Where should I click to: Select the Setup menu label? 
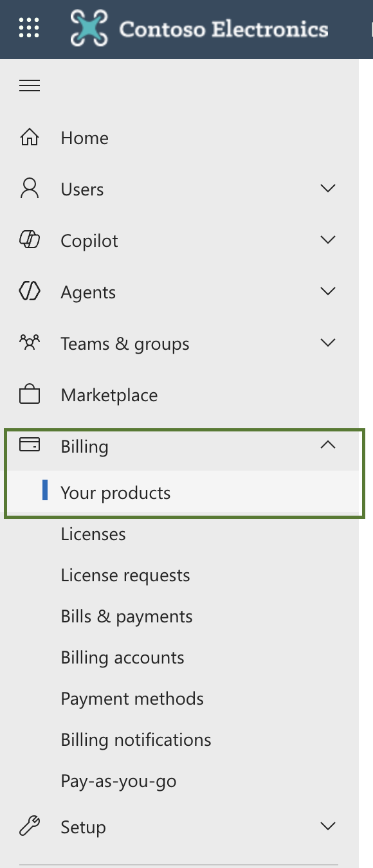click(83, 827)
